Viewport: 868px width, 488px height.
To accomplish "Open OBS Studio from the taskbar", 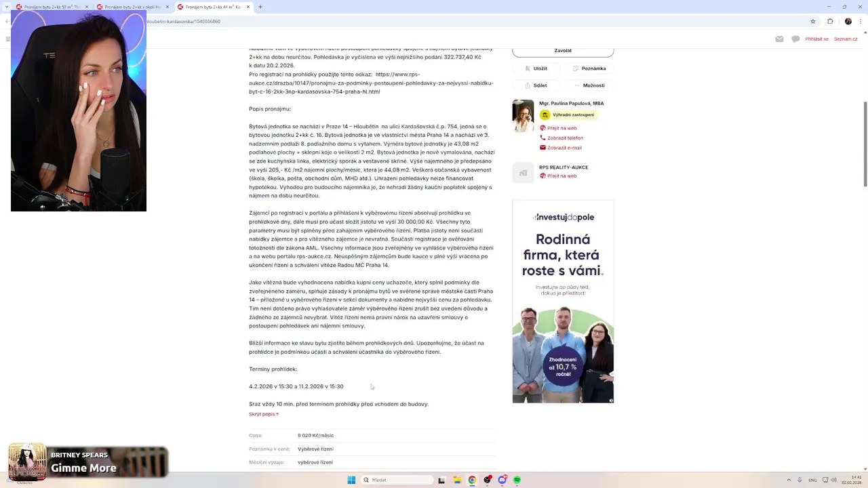I will pos(488,480).
